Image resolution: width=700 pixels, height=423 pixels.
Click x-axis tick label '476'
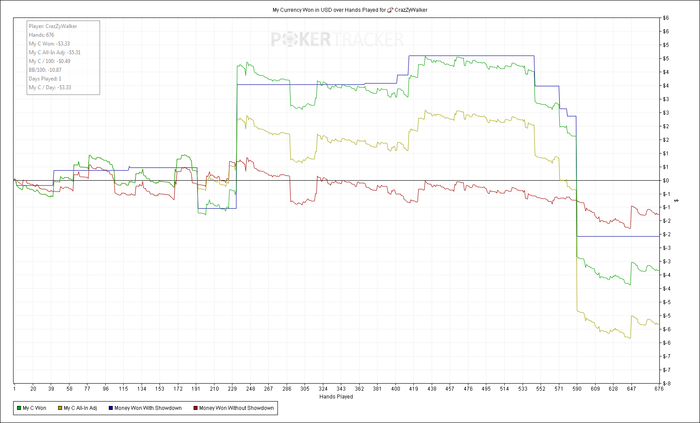(x=468, y=389)
